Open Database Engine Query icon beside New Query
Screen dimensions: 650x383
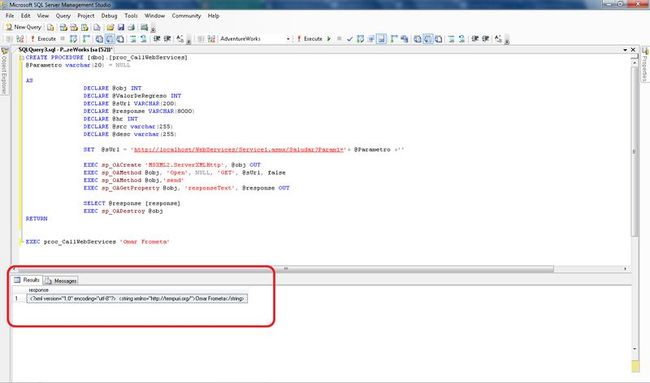point(51,27)
